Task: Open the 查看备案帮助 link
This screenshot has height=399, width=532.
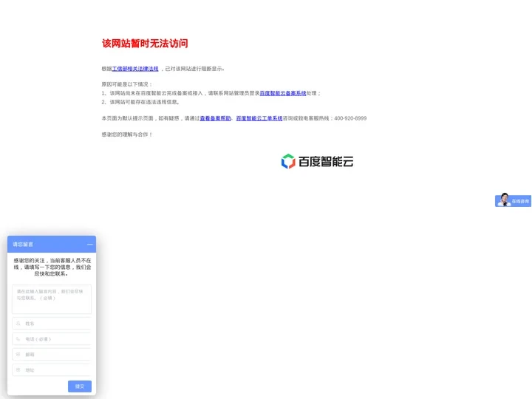Action: click(215, 118)
